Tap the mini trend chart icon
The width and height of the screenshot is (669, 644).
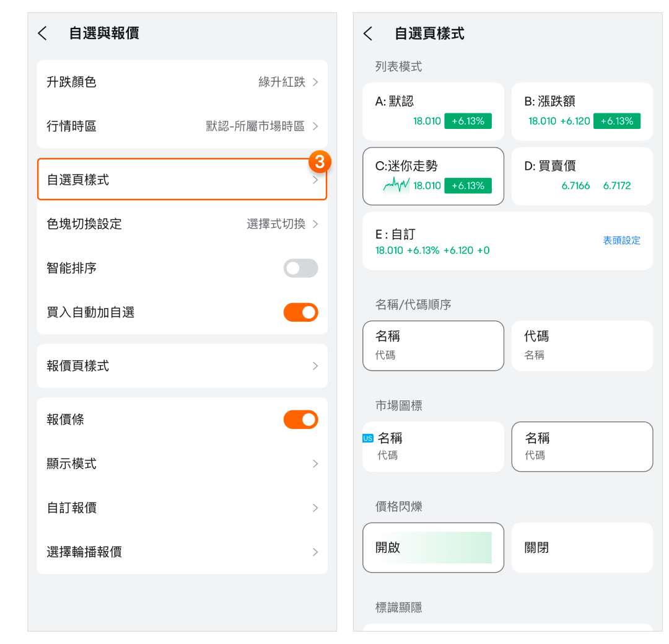(x=396, y=185)
